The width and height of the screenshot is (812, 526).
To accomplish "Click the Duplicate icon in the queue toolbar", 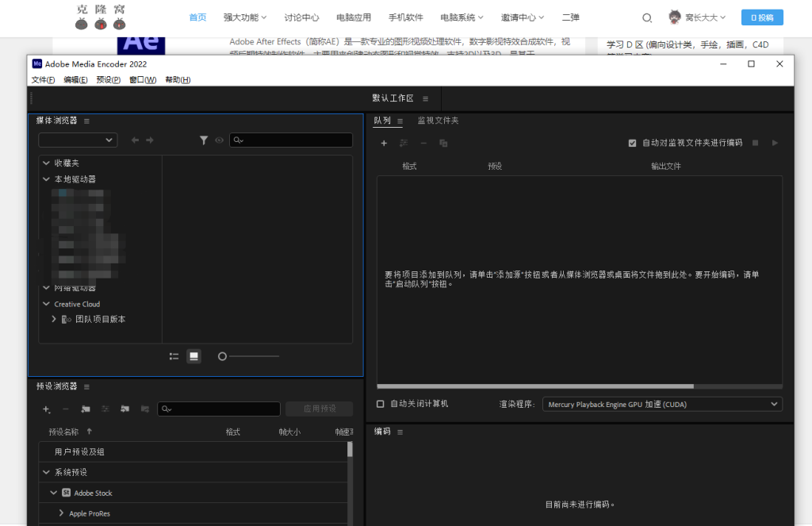I will point(443,143).
